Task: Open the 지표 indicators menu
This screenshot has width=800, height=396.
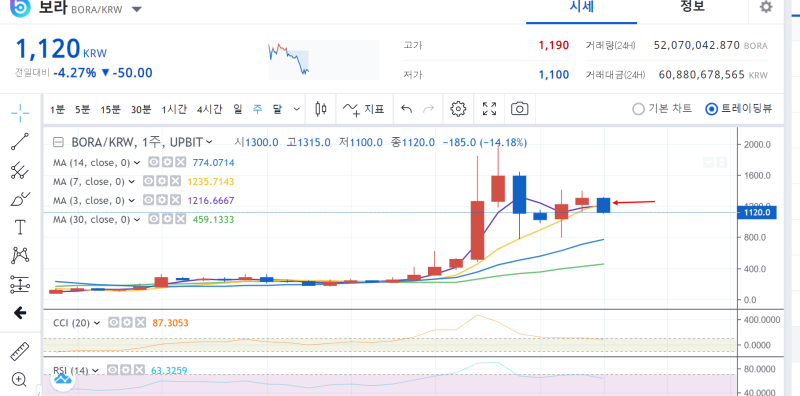Action: pos(364,109)
